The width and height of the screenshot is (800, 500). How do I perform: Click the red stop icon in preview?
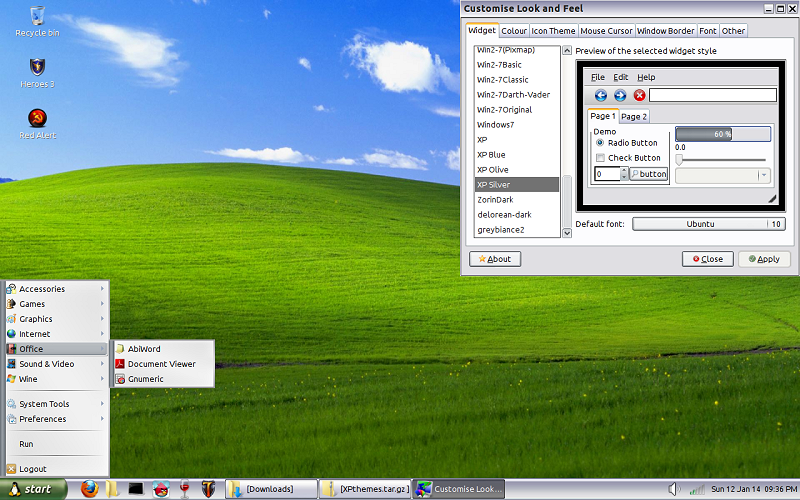639,95
